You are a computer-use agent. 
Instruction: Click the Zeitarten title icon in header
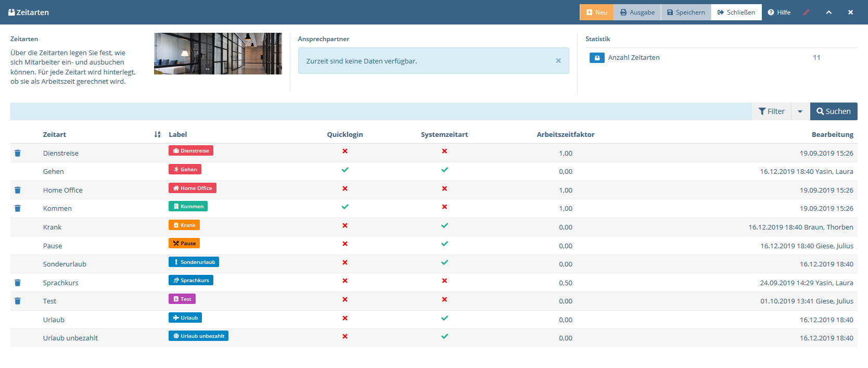(x=11, y=12)
